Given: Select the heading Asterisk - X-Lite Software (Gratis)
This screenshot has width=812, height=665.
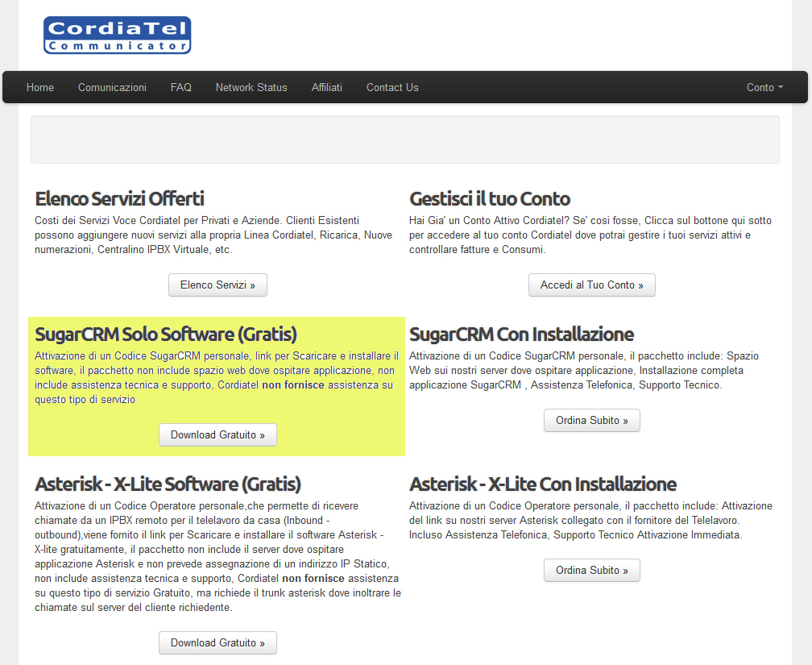Looking at the screenshot, I should [168, 484].
